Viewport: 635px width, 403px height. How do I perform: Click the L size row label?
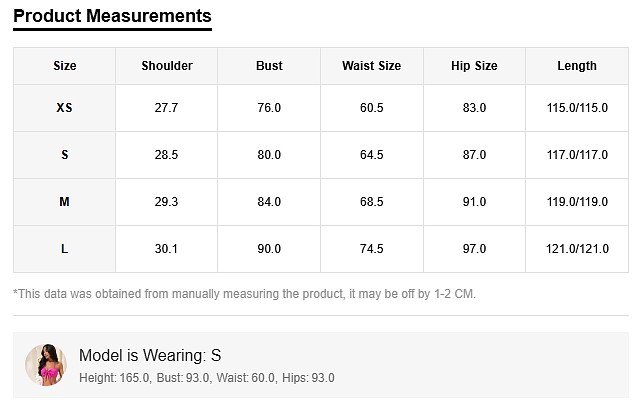click(x=65, y=249)
